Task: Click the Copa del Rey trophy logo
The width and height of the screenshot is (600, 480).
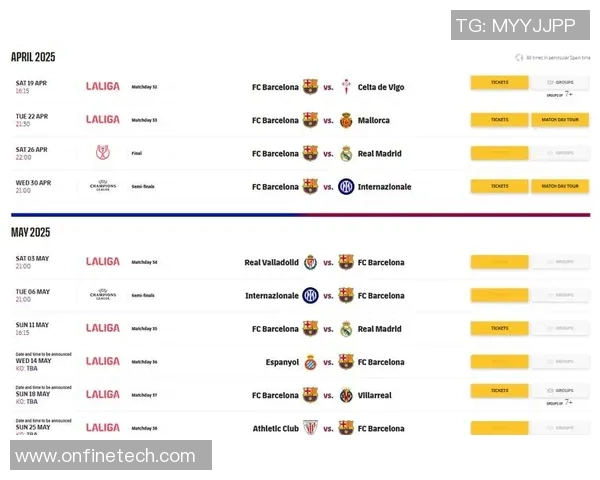Action: point(102,153)
